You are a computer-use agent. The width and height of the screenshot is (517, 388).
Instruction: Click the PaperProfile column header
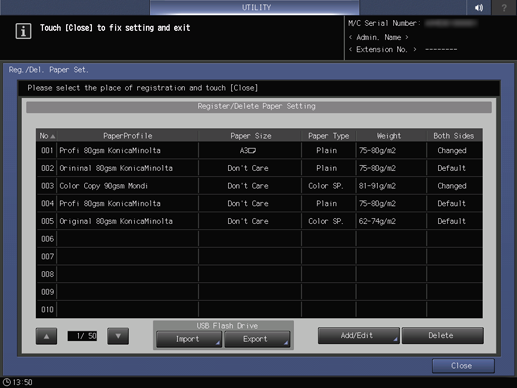pyautogui.click(x=128, y=136)
